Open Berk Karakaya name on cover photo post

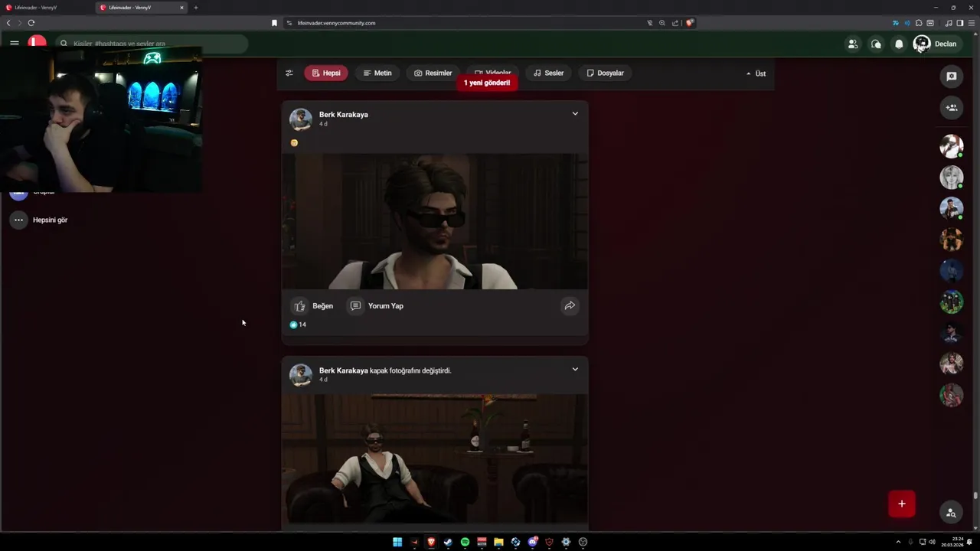[344, 370]
